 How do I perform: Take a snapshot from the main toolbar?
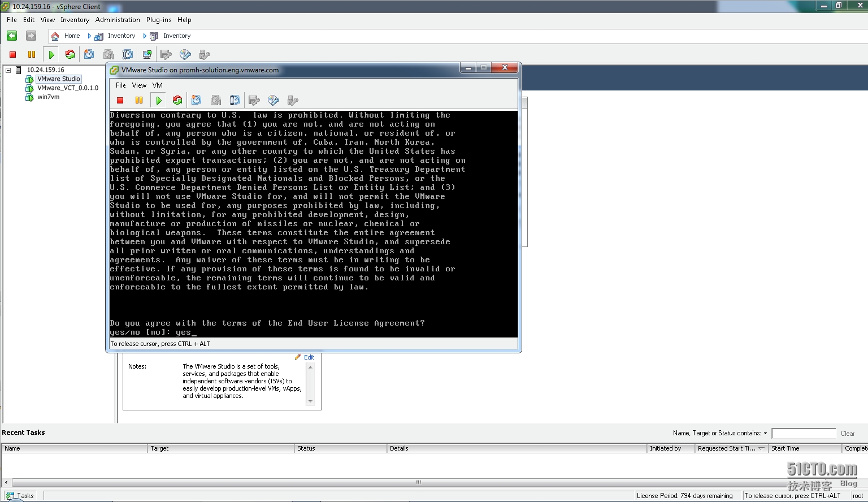[89, 54]
